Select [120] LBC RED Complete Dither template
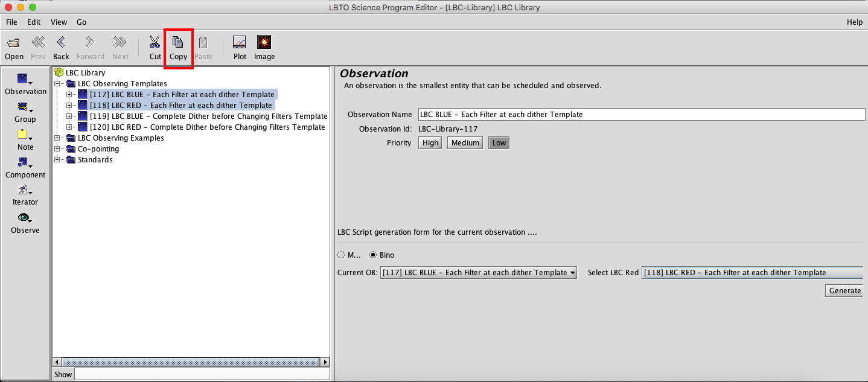868x382 pixels. pos(207,127)
